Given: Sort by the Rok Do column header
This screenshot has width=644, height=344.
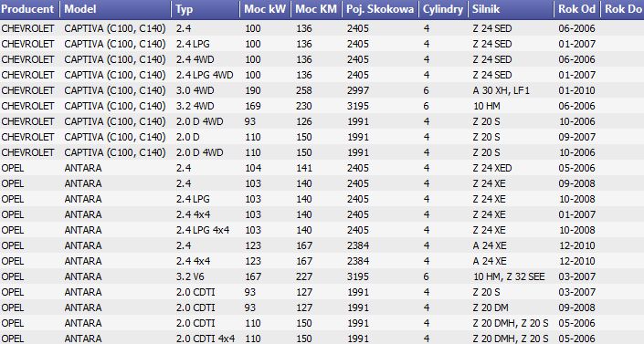Looking at the screenshot, I should click(x=623, y=9).
